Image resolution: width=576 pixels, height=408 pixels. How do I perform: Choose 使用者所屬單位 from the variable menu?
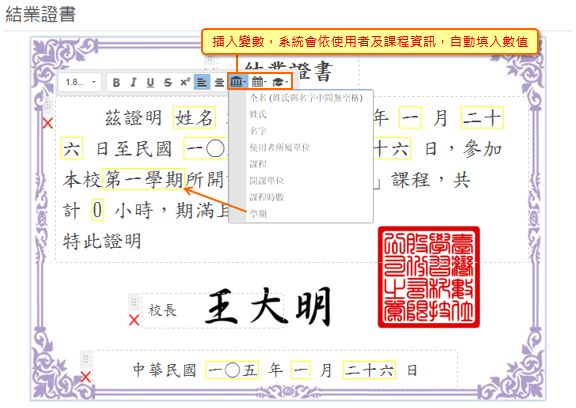[x=280, y=147]
